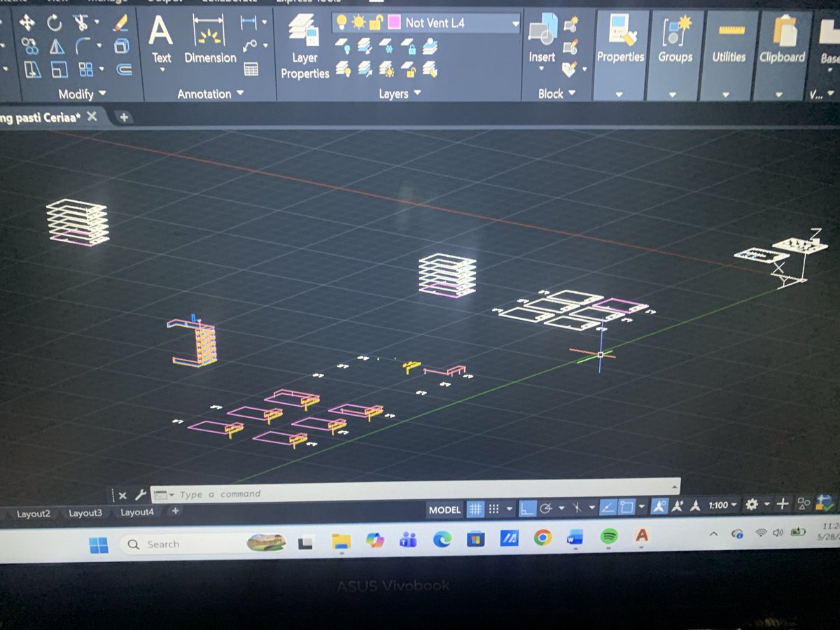Select the Rotate tool
Image resolution: width=840 pixels, height=630 pixels.
click(55, 23)
